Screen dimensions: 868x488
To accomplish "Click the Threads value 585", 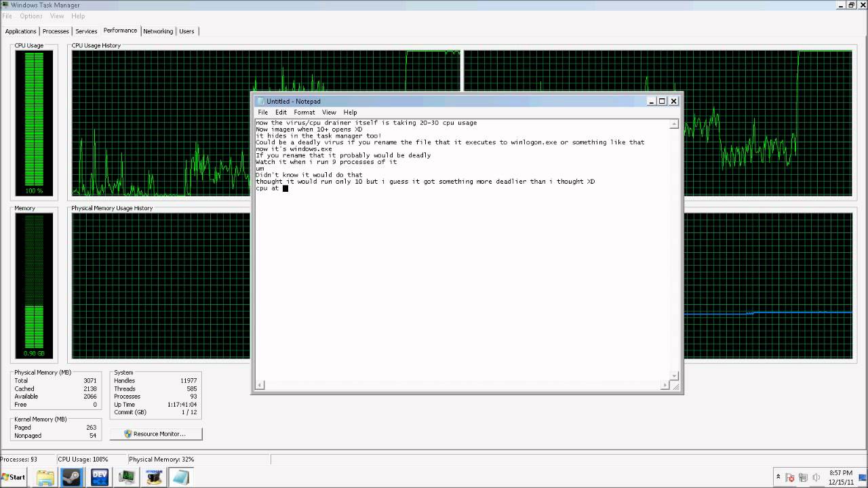I will point(191,389).
